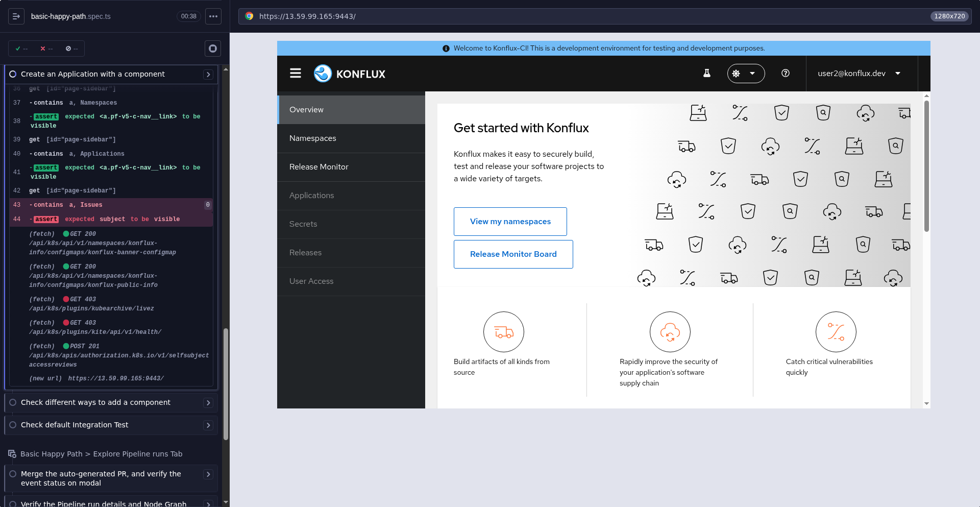Toggle the Konflux hamburger navigation menu

pos(296,74)
